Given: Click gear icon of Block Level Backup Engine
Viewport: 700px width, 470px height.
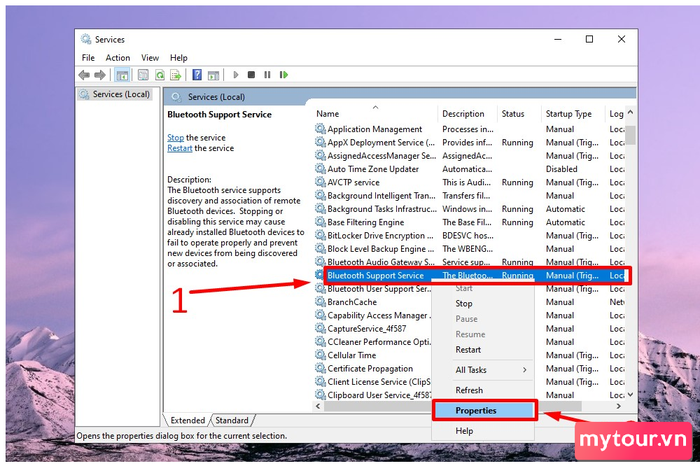Looking at the screenshot, I should click(x=320, y=249).
